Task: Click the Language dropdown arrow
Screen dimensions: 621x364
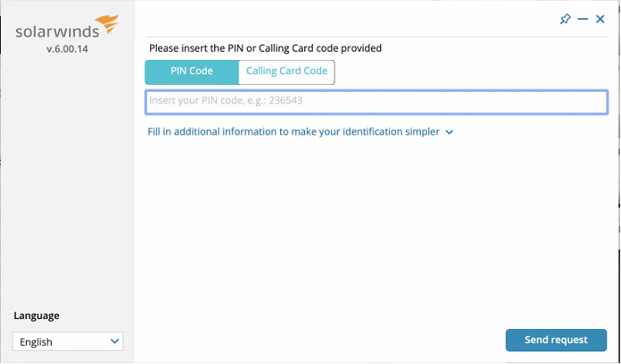Action: [115, 342]
